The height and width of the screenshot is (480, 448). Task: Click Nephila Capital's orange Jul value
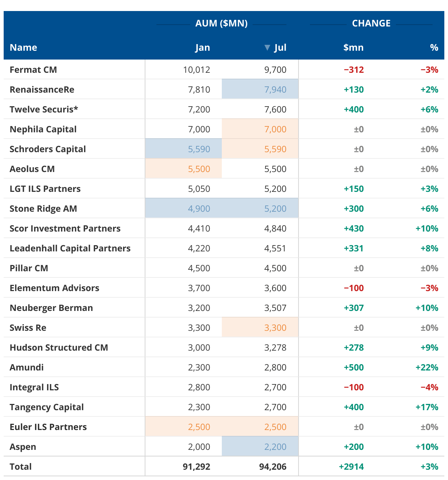[275, 129]
